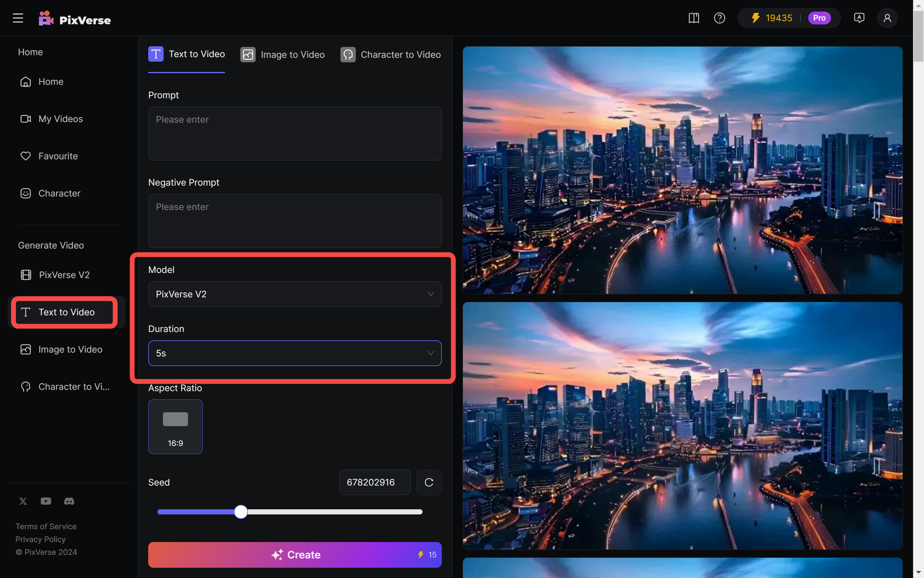Switch to the Image to Video tab
Screen dimensions: 924x578
pyautogui.click(x=283, y=55)
